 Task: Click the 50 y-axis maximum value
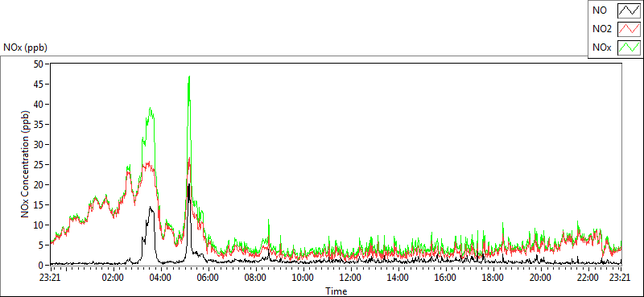[39, 64]
